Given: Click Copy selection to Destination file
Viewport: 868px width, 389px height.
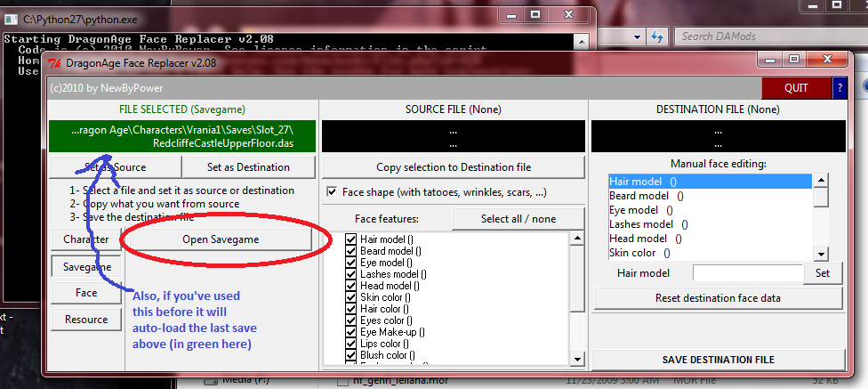Looking at the screenshot, I should (454, 166).
